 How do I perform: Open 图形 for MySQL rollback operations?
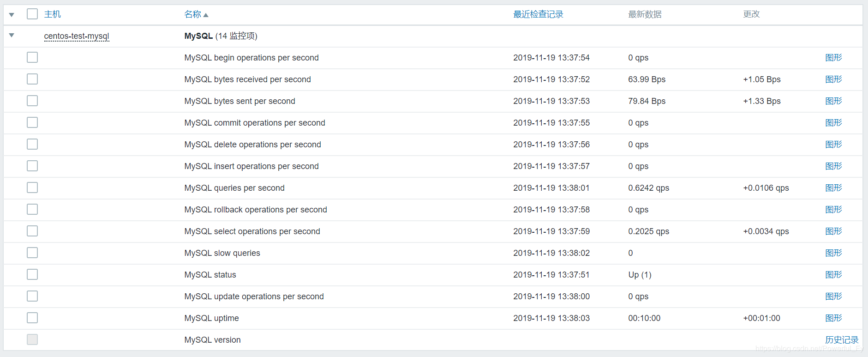[833, 210]
